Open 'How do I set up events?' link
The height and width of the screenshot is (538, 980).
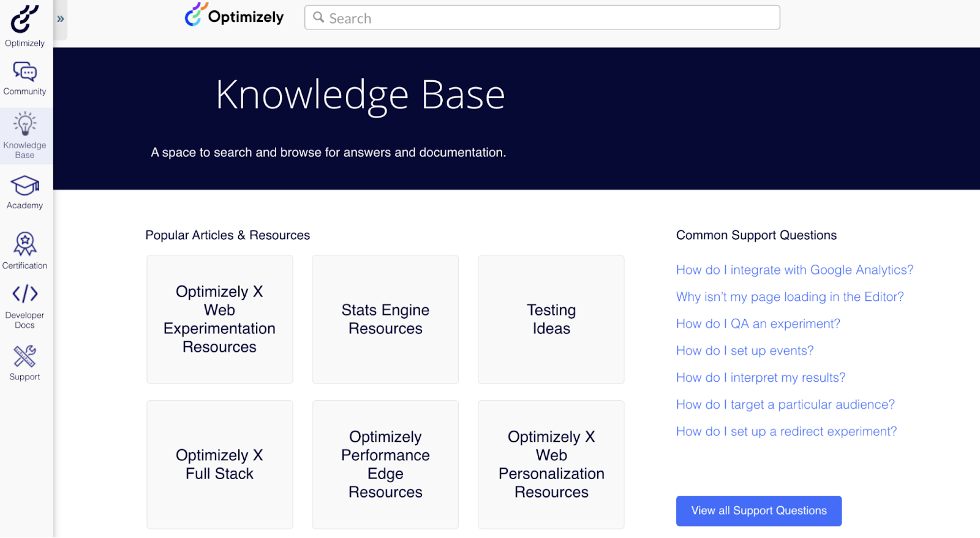(745, 350)
